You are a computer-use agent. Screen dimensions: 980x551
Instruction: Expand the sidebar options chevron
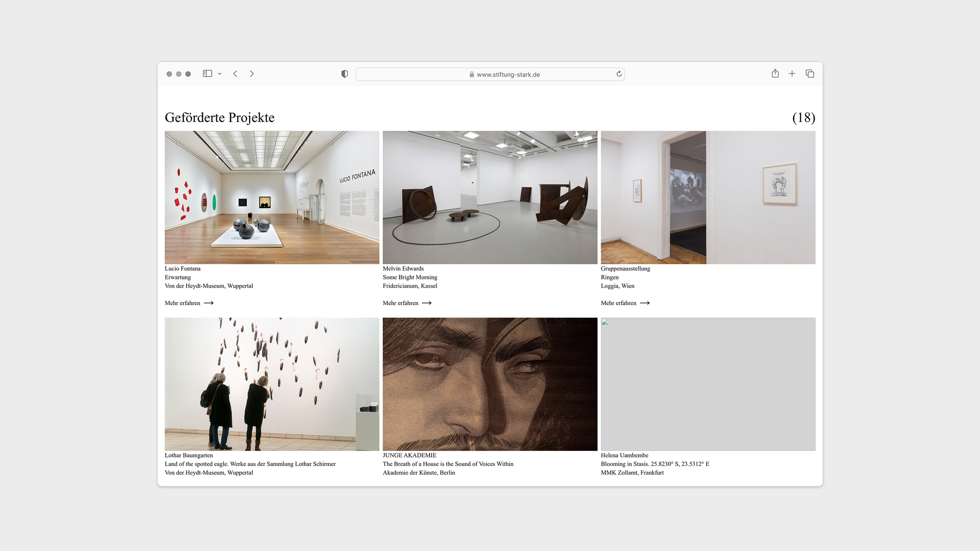[220, 74]
